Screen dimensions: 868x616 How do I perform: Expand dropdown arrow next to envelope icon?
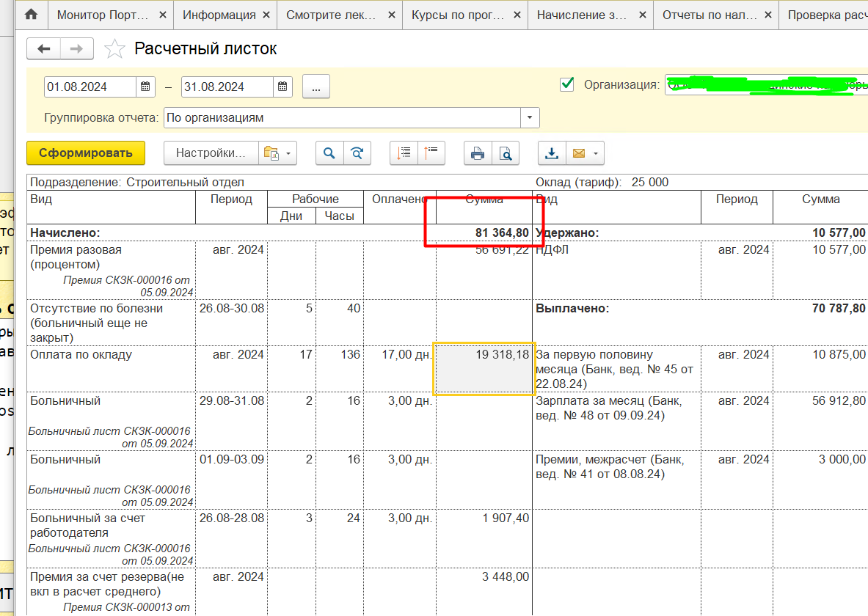pyautogui.click(x=597, y=153)
